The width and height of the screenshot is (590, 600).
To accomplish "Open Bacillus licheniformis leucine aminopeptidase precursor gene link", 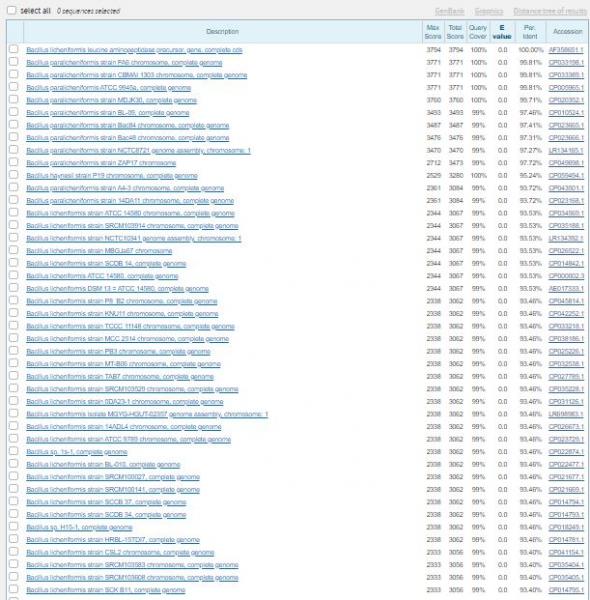I will point(134,50).
